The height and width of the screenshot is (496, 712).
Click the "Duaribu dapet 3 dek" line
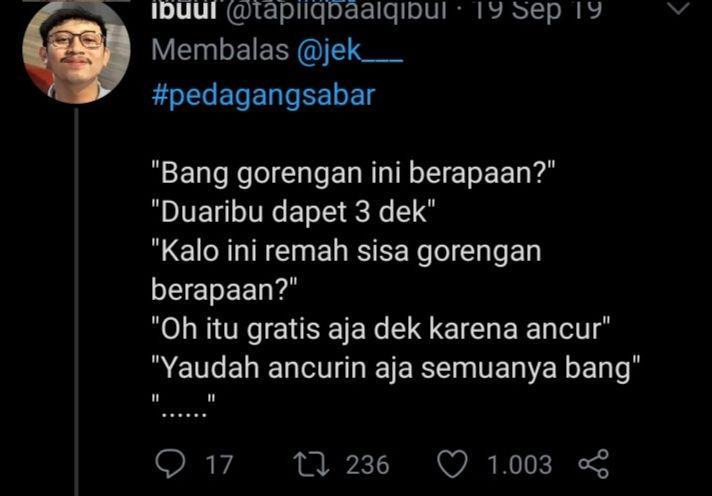(x=294, y=213)
